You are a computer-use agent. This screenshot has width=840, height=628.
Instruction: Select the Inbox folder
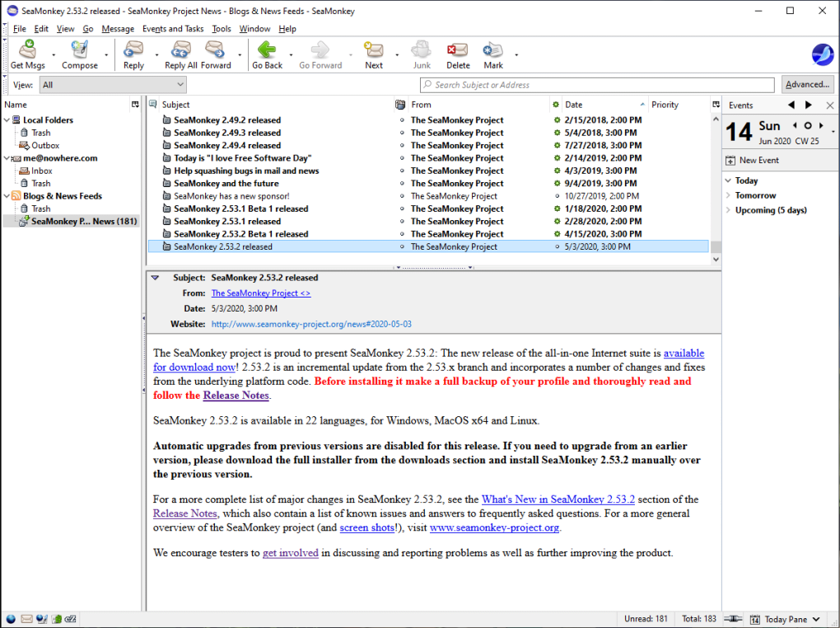coord(41,171)
